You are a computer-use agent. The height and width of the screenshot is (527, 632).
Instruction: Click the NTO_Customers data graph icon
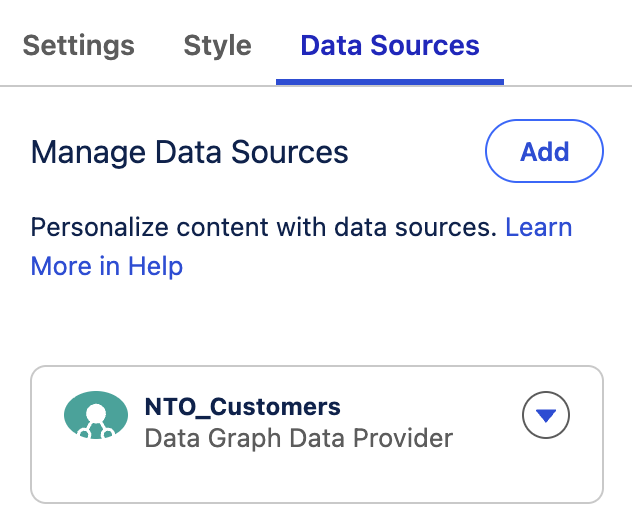click(x=95, y=416)
